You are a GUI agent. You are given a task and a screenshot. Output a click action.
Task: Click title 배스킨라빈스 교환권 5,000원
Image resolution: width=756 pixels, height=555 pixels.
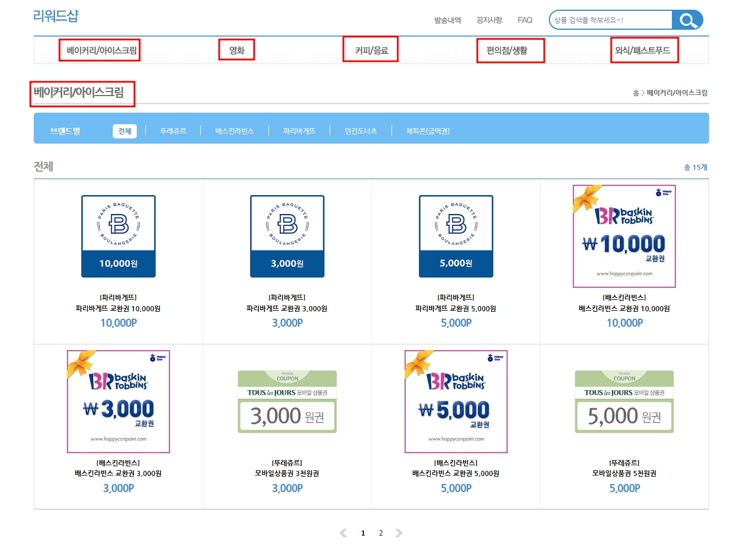point(456,473)
